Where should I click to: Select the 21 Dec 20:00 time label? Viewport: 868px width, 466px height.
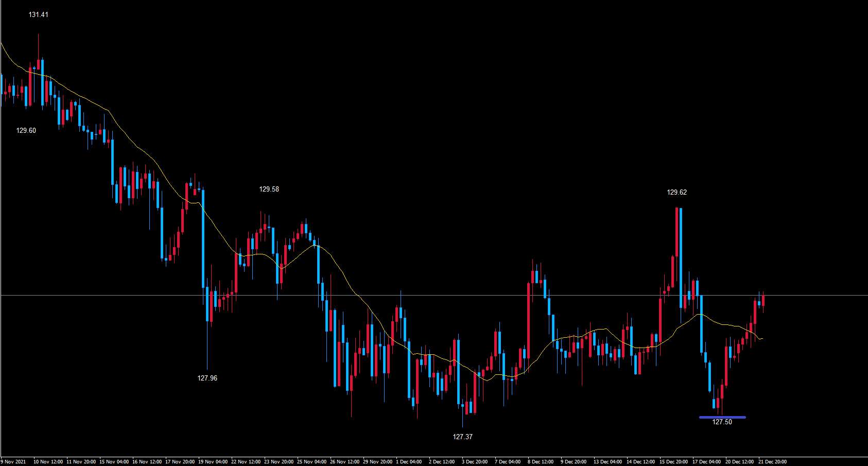[772, 461]
